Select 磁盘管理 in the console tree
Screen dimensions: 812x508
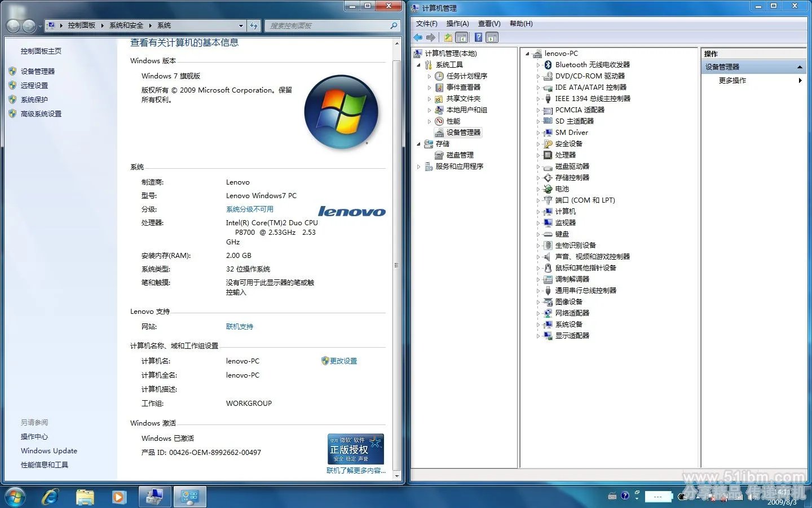coord(460,155)
